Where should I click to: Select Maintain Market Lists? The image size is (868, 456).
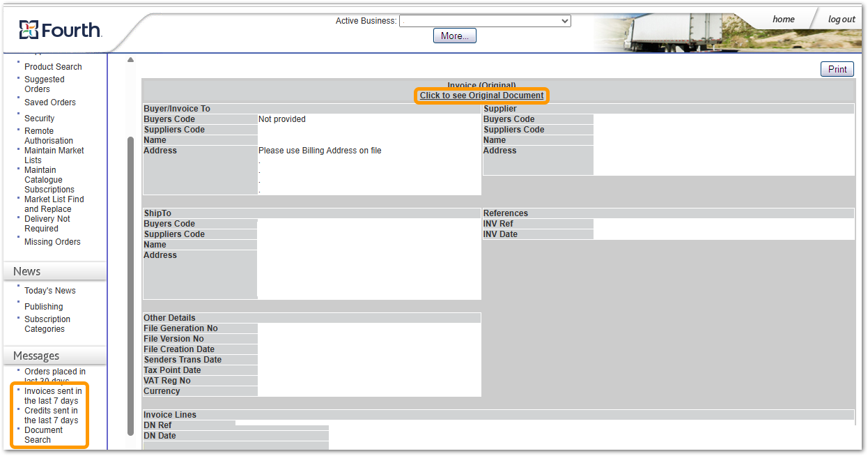pos(54,155)
